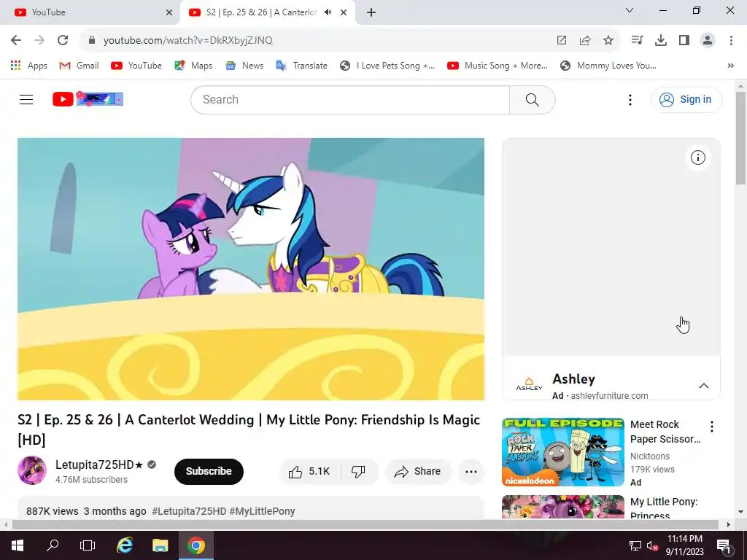Image resolution: width=747 pixels, height=560 pixels.
Task: Open YouTube settings three-dot menu
Action: [x=630, y=99]
